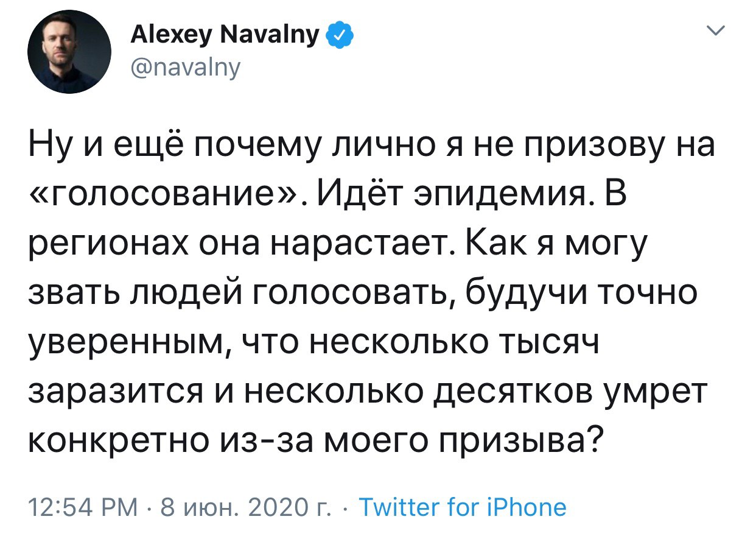Image resolution: width=756 pixels, height=536 pixels.
Task: Open the @navalny handle link
Action: (x=186, y=68)
